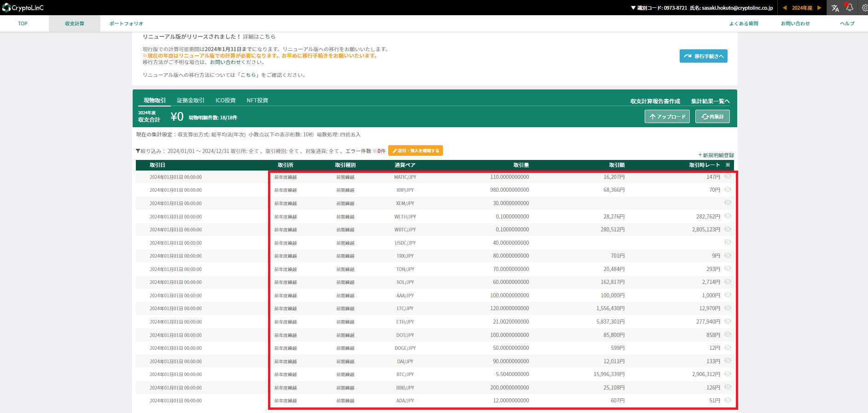
Task: Open the ポートフォリオ menu tab
Action: click(x=126, y=24)
